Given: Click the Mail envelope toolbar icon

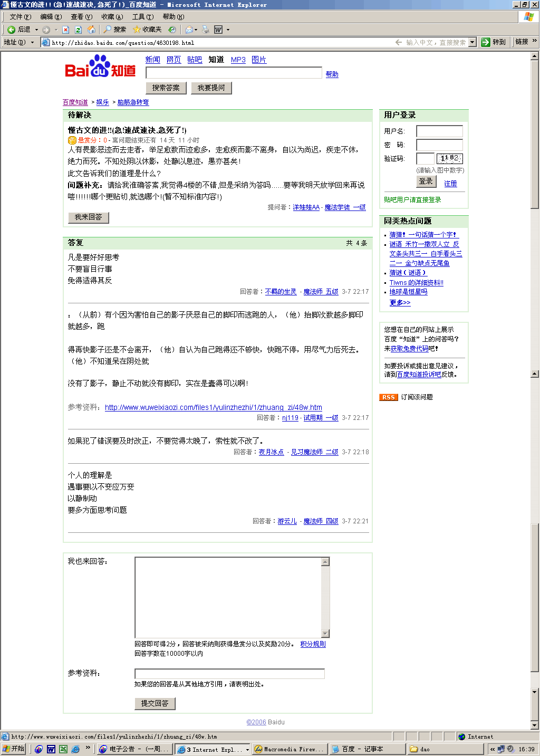Looking at the screenshot, I should (x=189, y=30).
